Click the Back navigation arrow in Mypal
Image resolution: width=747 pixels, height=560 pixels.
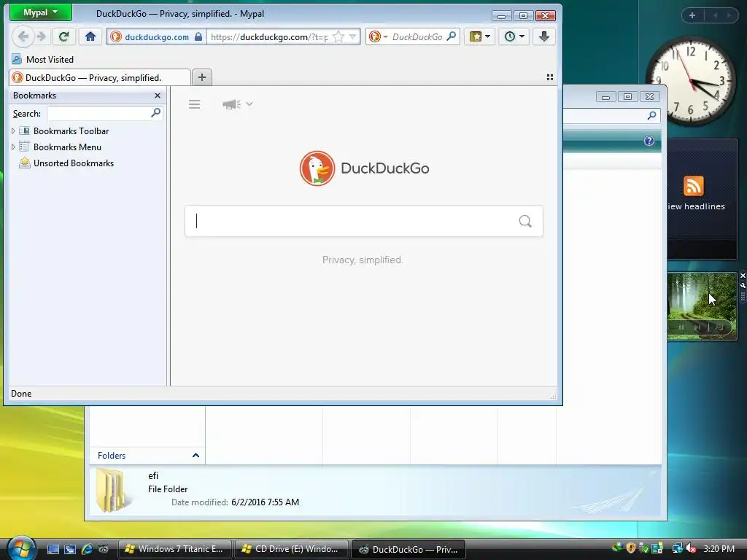[23, 36]
